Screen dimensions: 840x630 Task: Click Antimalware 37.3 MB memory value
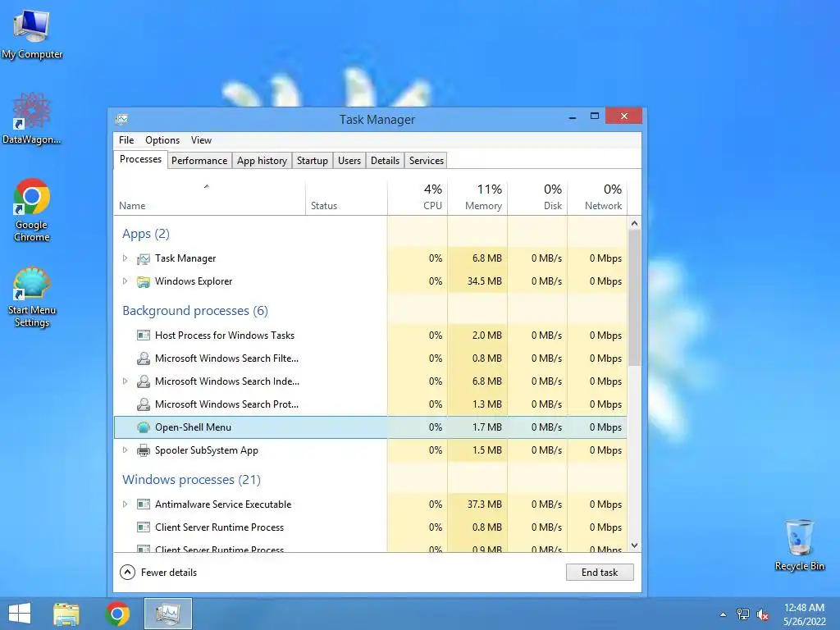484,504
